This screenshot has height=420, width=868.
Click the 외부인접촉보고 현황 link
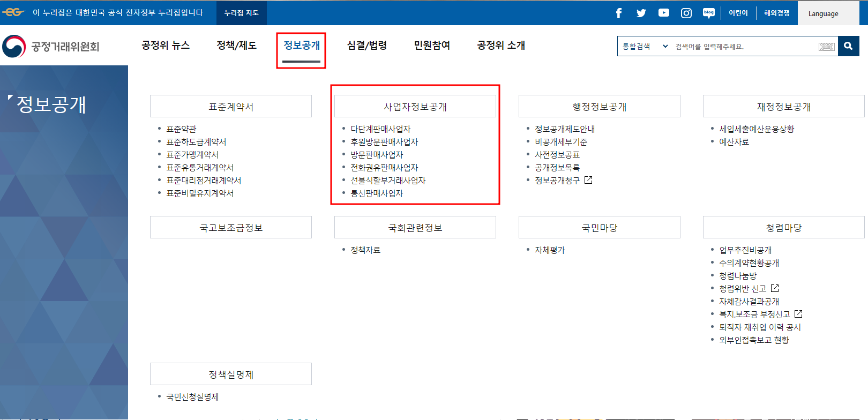coord(754,340)
